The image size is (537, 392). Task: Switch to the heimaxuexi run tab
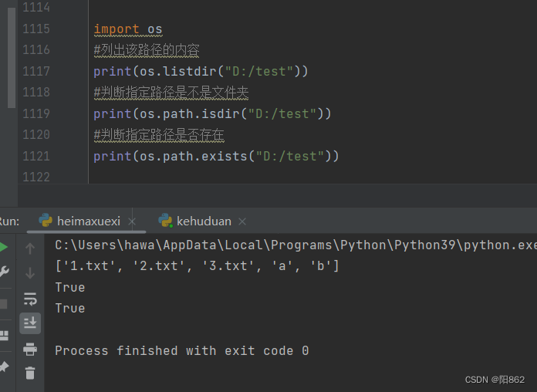point(88,221)
